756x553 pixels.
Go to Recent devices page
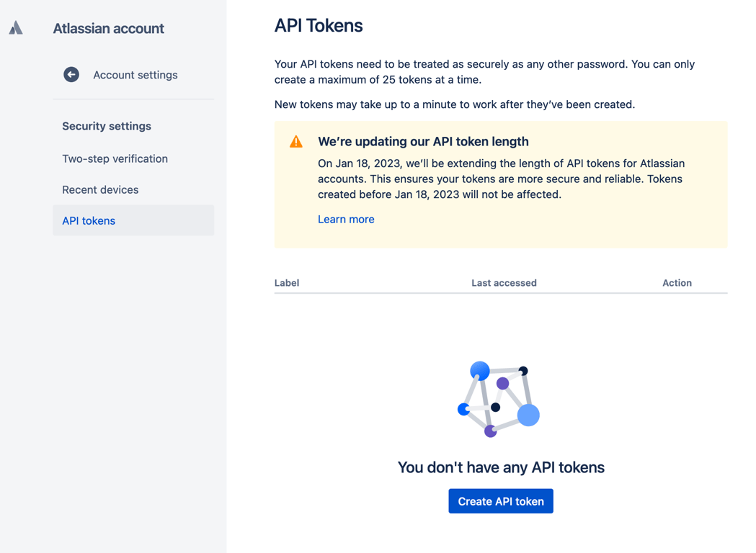100,190
